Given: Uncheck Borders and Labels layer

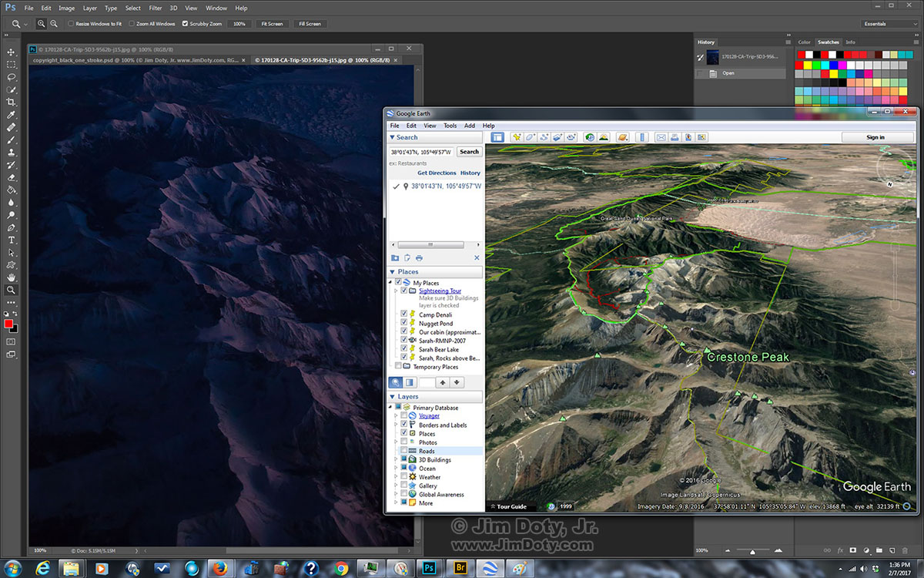Looking at the screenshot, I should coord(404,425).
